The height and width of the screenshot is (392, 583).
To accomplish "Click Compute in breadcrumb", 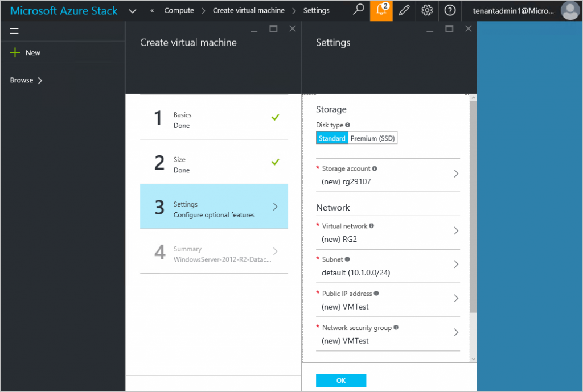I will (179, 10).
